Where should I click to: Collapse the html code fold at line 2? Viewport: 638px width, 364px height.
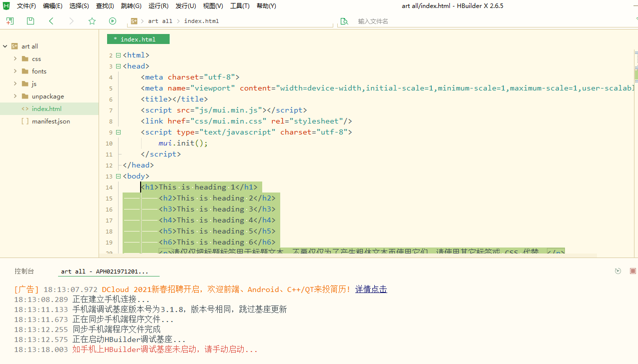point(118,55)
